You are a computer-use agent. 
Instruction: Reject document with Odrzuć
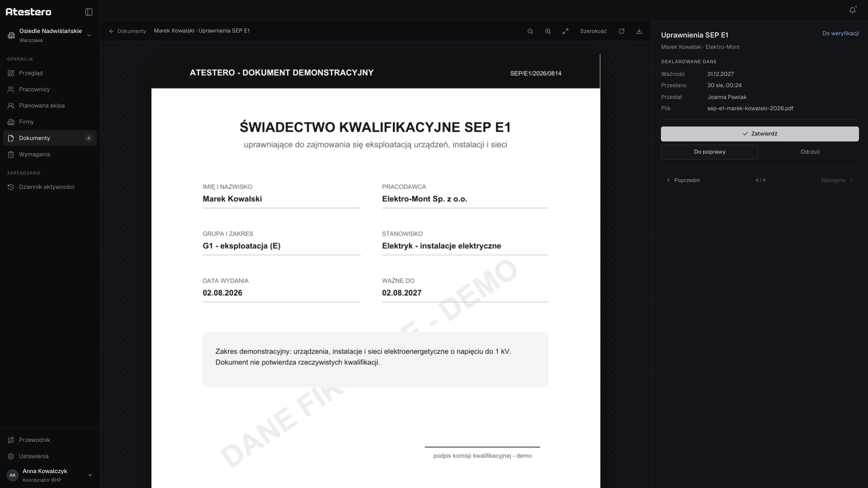click(810, 152)
